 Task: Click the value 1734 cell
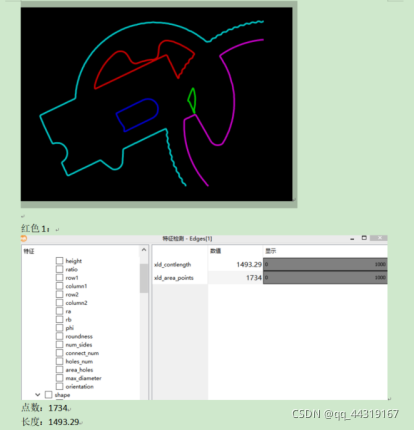click(236, 278)
